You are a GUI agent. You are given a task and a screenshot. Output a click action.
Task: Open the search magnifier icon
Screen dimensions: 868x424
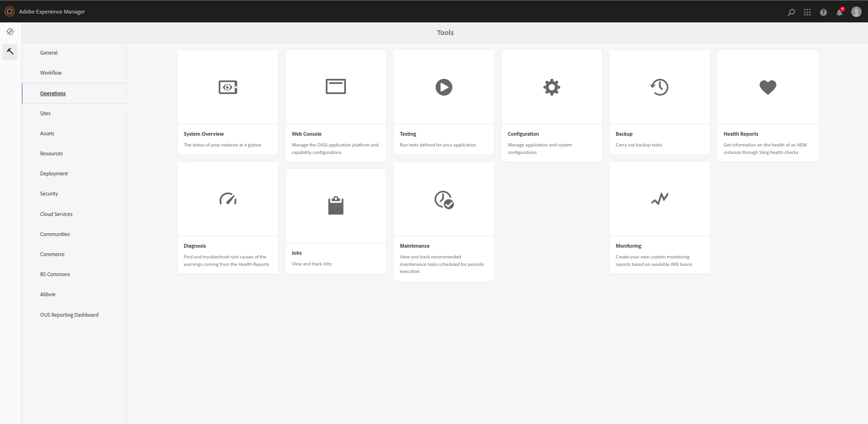(x=791, y=12)
